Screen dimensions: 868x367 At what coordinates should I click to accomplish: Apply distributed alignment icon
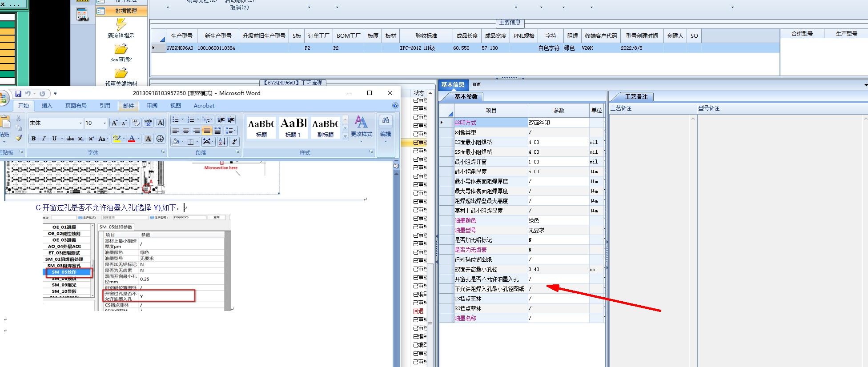point(217,131)
